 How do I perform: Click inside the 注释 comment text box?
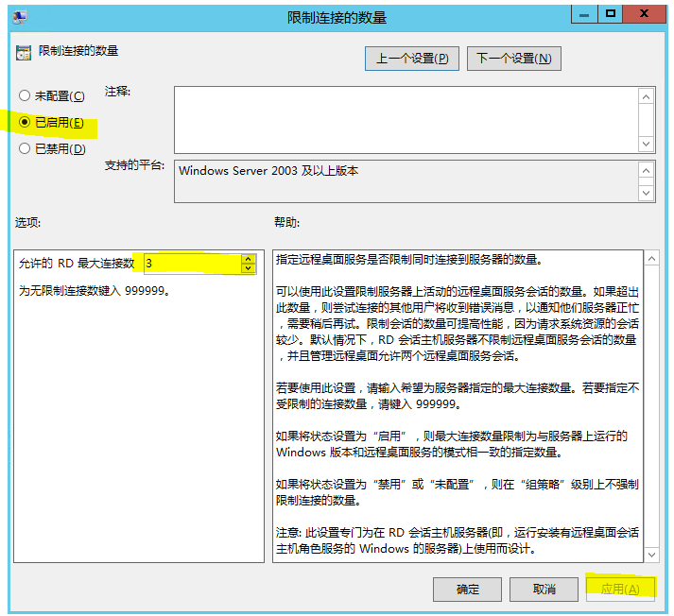tap(406, 119)
